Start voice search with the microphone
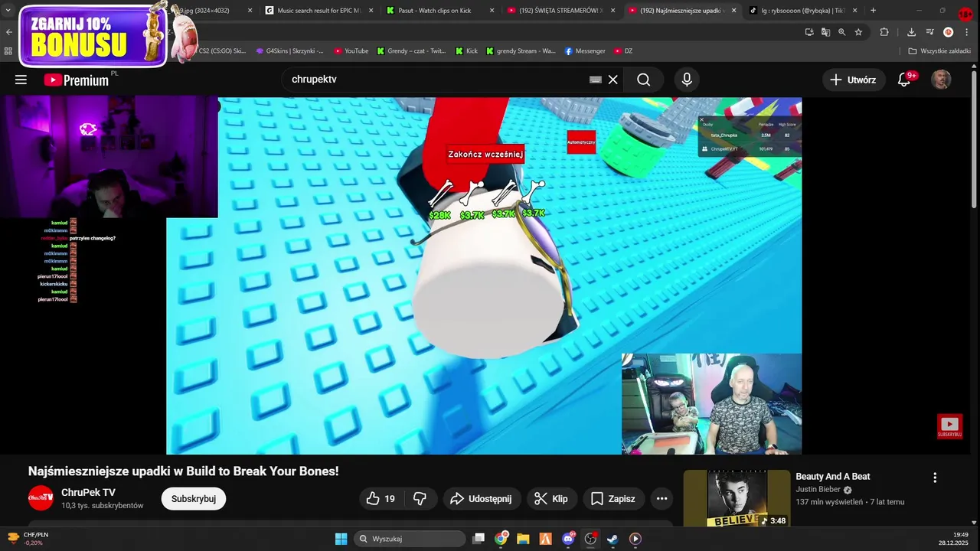This screenshot has height=551, width=980. (687, 80)
